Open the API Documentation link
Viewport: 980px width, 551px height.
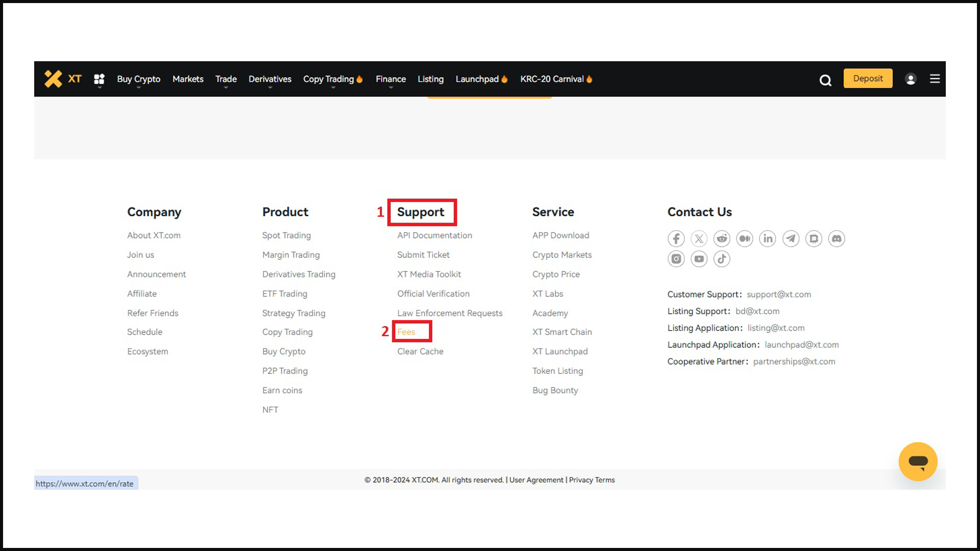[434, 235]
